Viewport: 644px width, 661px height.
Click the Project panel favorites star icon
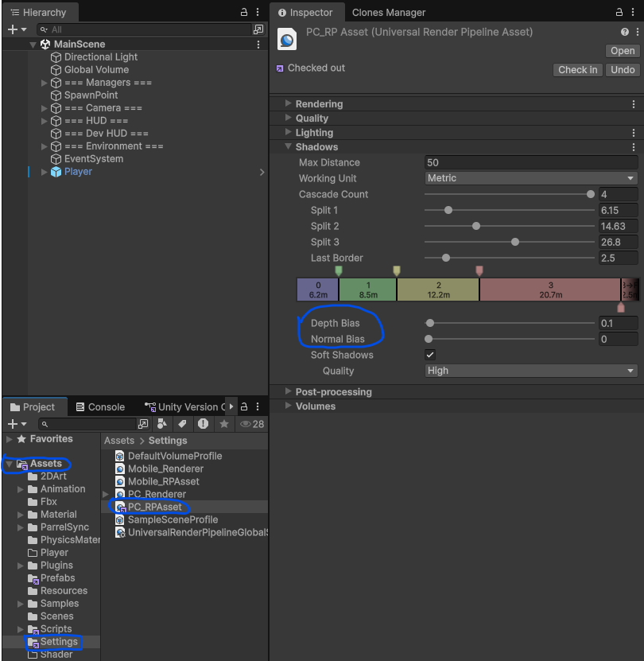224,424
